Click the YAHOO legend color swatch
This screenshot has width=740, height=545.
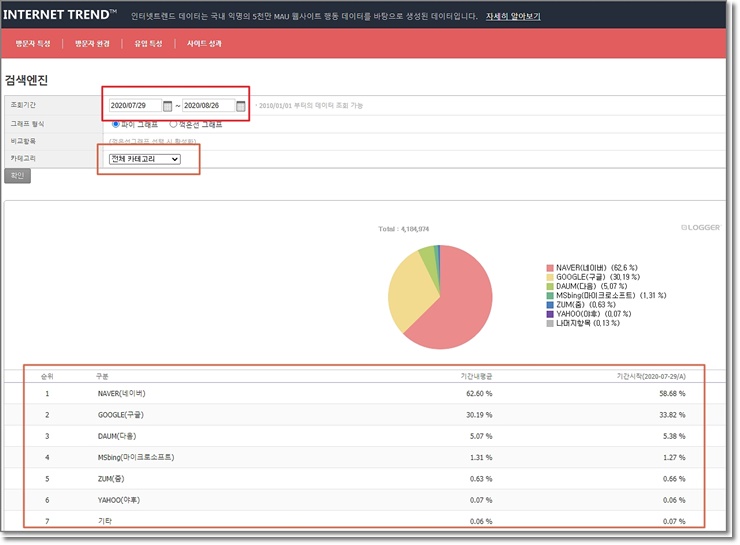click(x=550, y=314)
